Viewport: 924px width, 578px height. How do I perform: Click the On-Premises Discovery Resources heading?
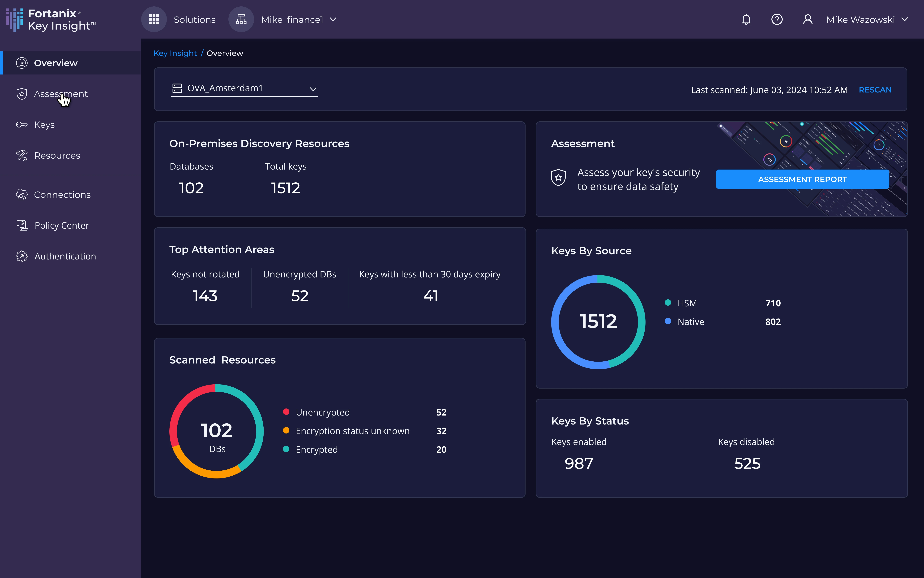pos(259,143)
